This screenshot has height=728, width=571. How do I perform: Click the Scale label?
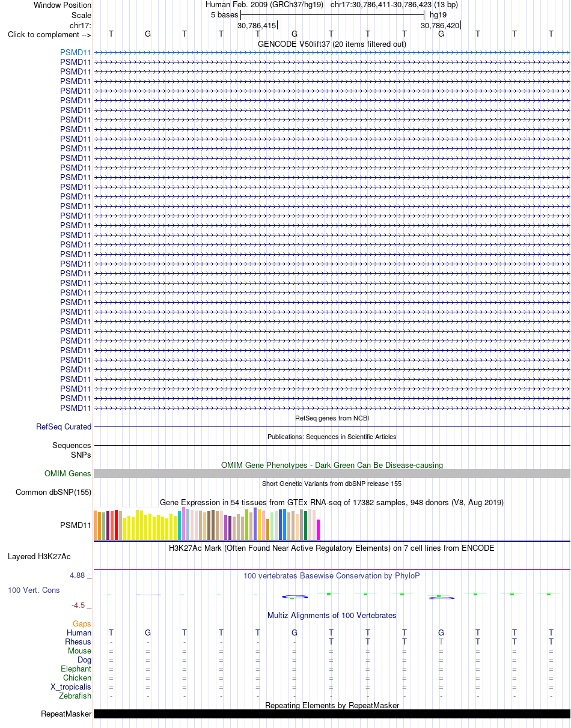[81, 15]
